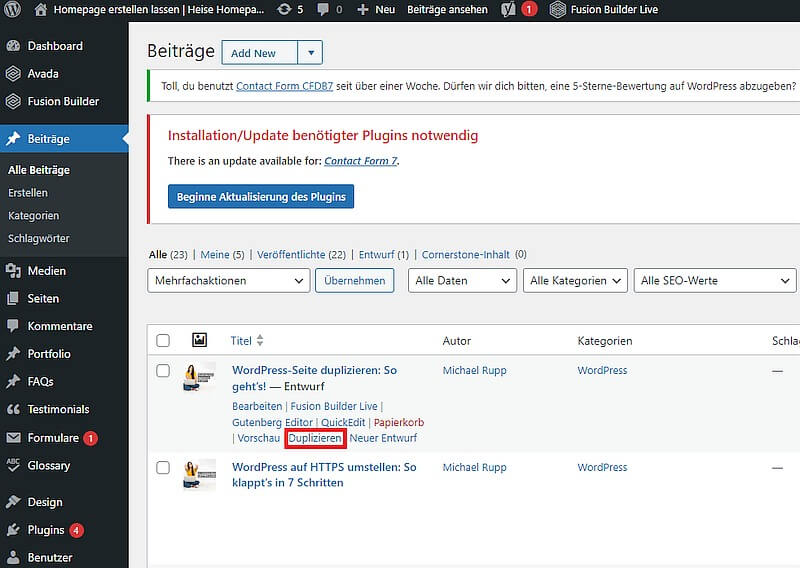The height and width of the screenshot is (568, 800).
Task: Toggle the select-all checkbox in table header
Action: [163, 340]
